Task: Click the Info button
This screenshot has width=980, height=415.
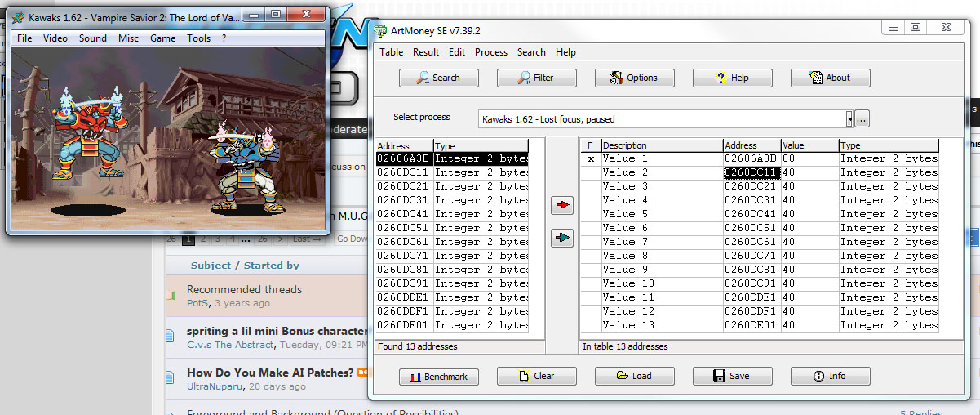Action: click(x=831, y=377)
